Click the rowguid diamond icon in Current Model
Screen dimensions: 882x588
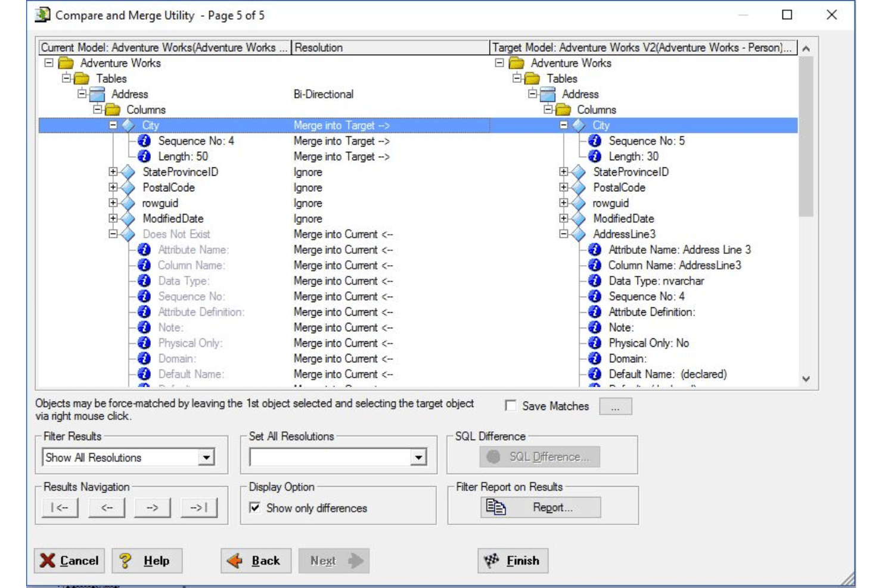(x=128, y=203)
